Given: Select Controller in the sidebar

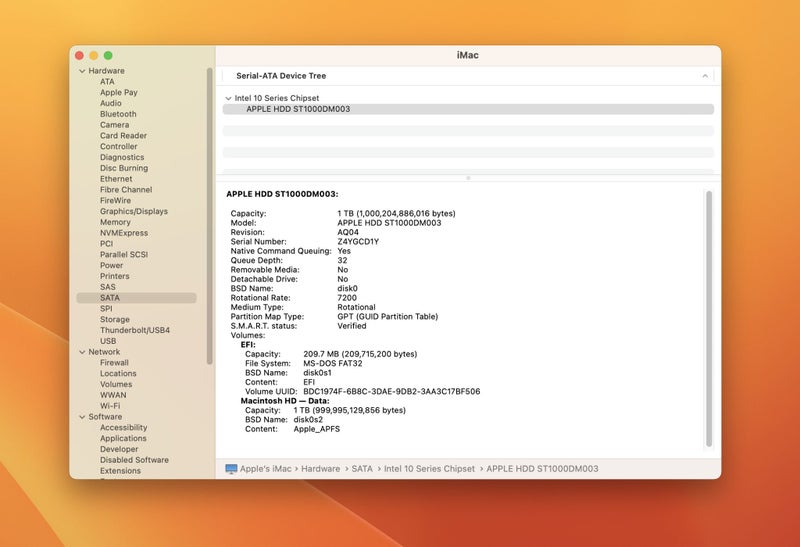Looking at the screenshot, I should [119, 146].
